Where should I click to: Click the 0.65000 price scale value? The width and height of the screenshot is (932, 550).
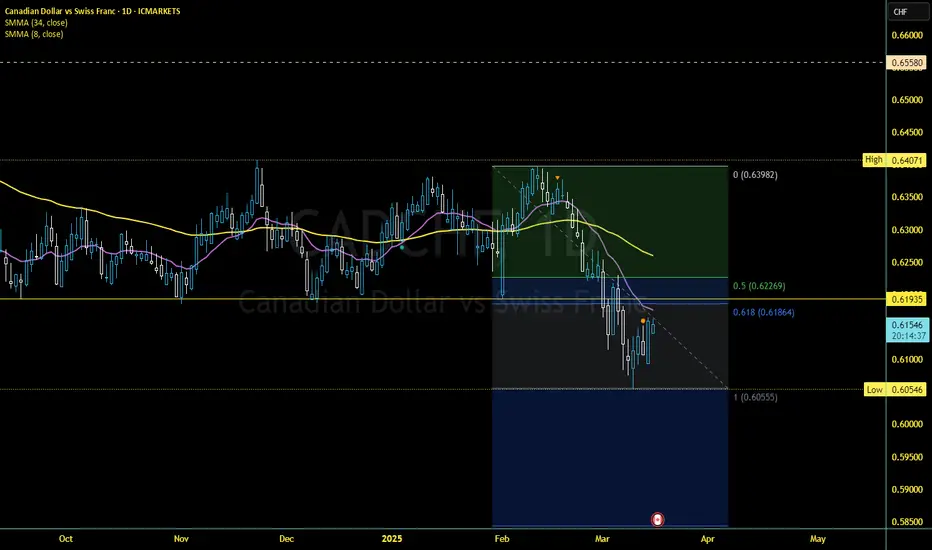click(x=907, y=100)
